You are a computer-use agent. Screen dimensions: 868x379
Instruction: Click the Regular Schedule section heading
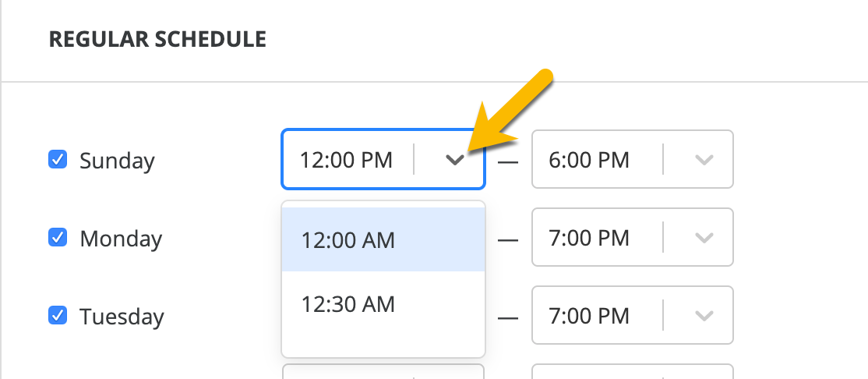[157, 39]
